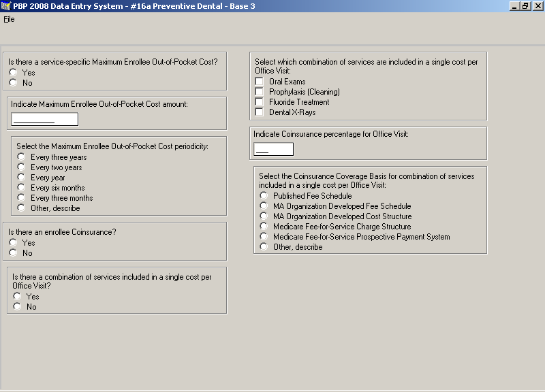
Task: Close the PBP Data Entry window
Action: 538,6
